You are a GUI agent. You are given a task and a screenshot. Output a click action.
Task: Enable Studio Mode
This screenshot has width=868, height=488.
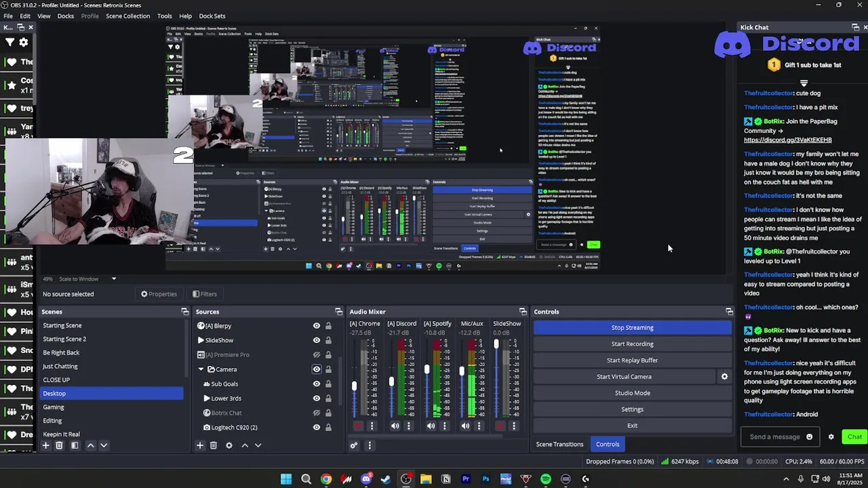[633, 393]
